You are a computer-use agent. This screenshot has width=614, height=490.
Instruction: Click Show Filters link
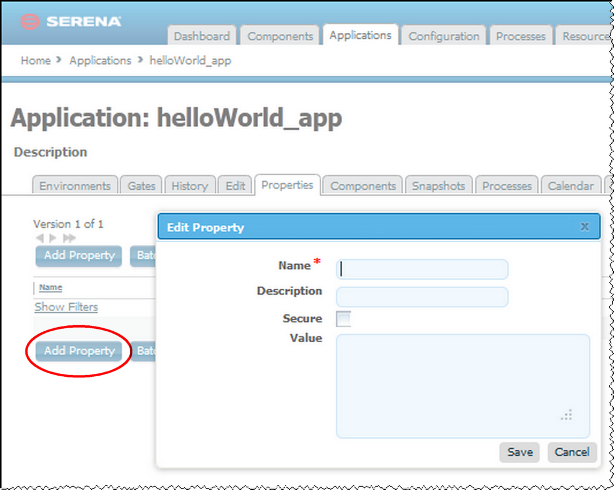[x=66, y=307]
